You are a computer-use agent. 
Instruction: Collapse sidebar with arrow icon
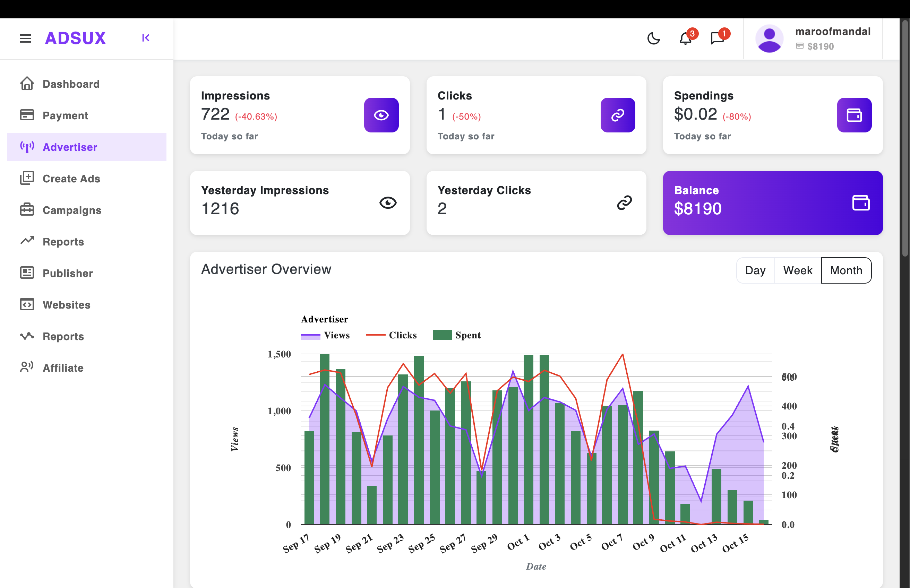pos(146,38)
